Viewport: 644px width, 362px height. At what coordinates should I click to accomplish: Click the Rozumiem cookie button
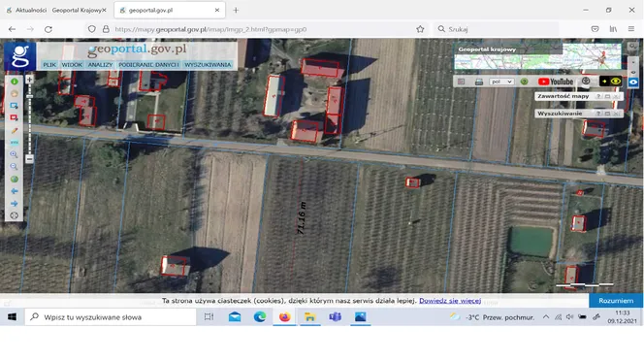click(616, 301)
